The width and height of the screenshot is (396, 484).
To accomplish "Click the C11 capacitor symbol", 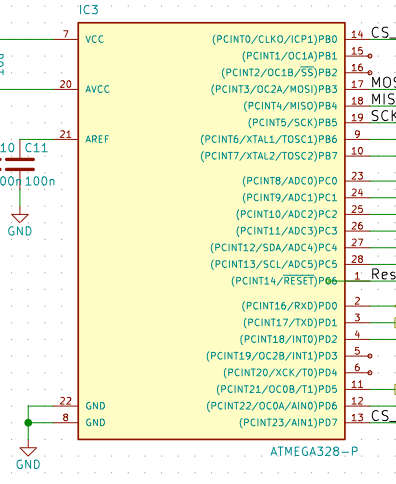I will (x=20, y=164).
